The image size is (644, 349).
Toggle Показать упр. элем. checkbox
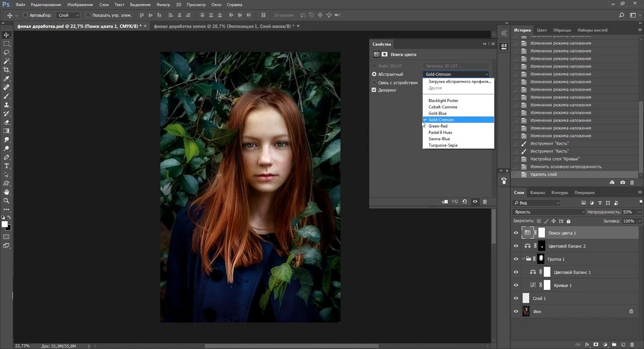point(88,16)
